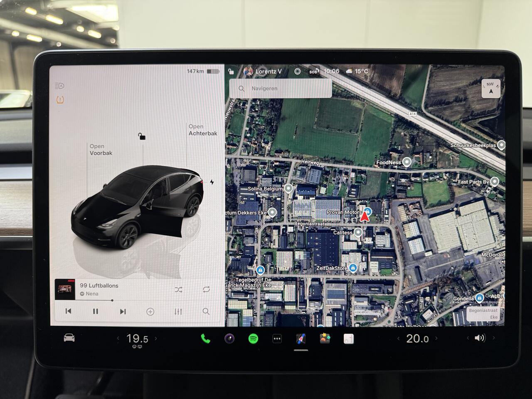This screenshot has width=532, height=399.
Task: Open climate controls via 19.5 temperature
Action: click(137, 339)
